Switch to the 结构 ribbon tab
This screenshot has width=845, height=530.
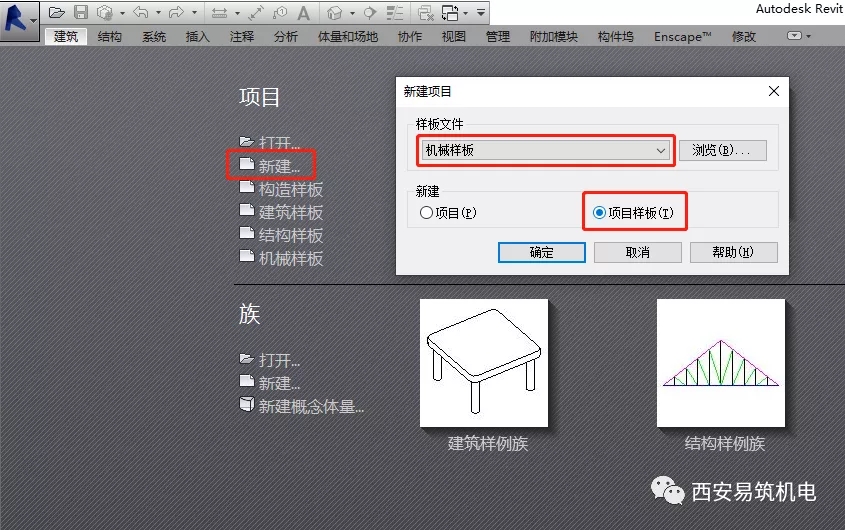click(x=110, y=36)
